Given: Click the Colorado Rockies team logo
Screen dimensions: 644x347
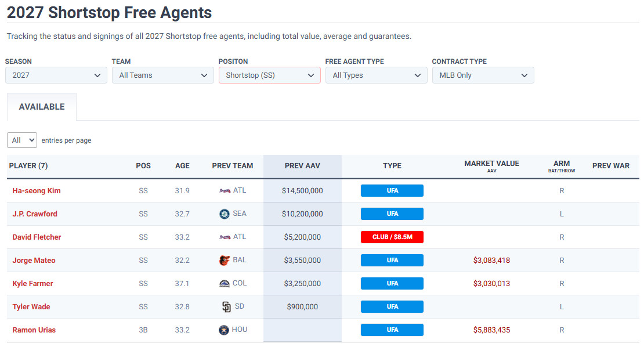Looking at the screenshot, I should tap(225, 284).
